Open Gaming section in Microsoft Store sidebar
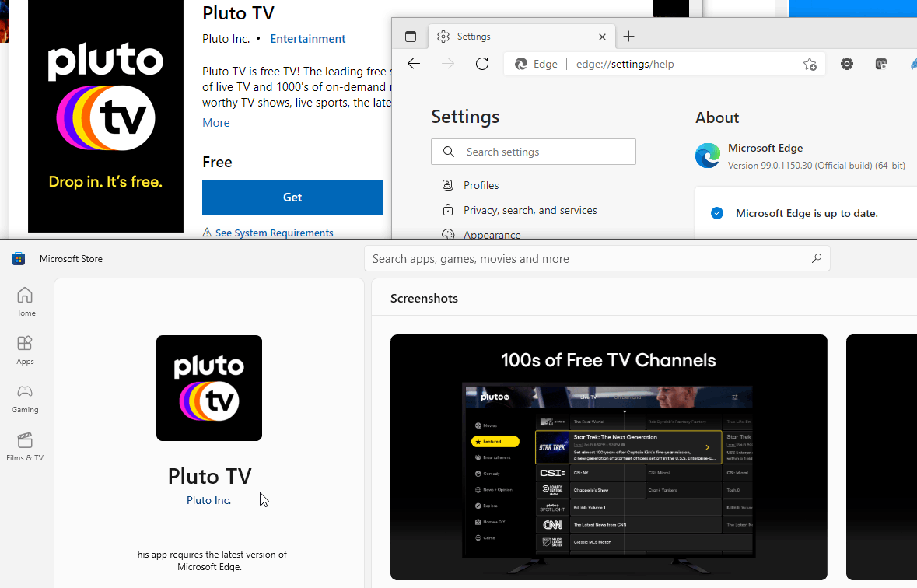This screenshot has width=917, height=588. click(x=25, y=398)
